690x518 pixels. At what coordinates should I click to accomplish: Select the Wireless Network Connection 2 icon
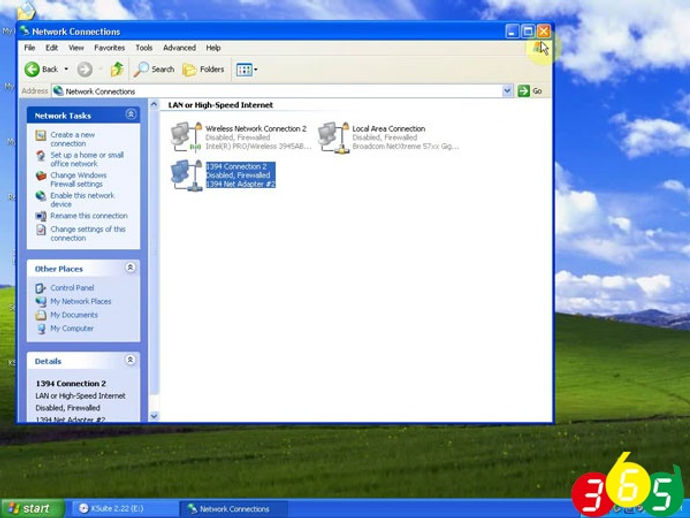click(x=186, y=137)
